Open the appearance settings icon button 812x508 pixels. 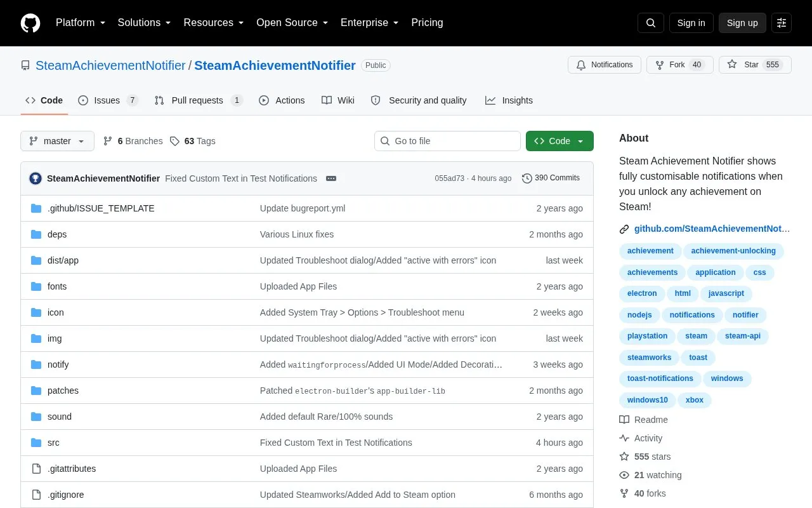tap(782, 23)
